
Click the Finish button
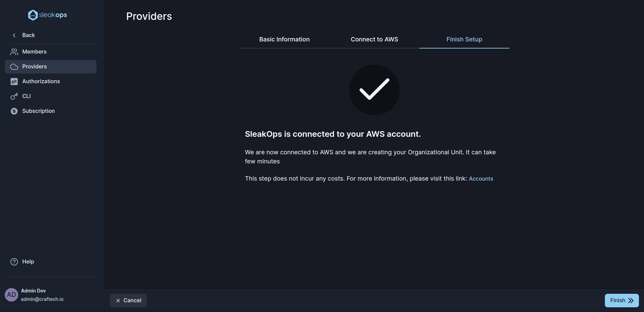(622, 301)
